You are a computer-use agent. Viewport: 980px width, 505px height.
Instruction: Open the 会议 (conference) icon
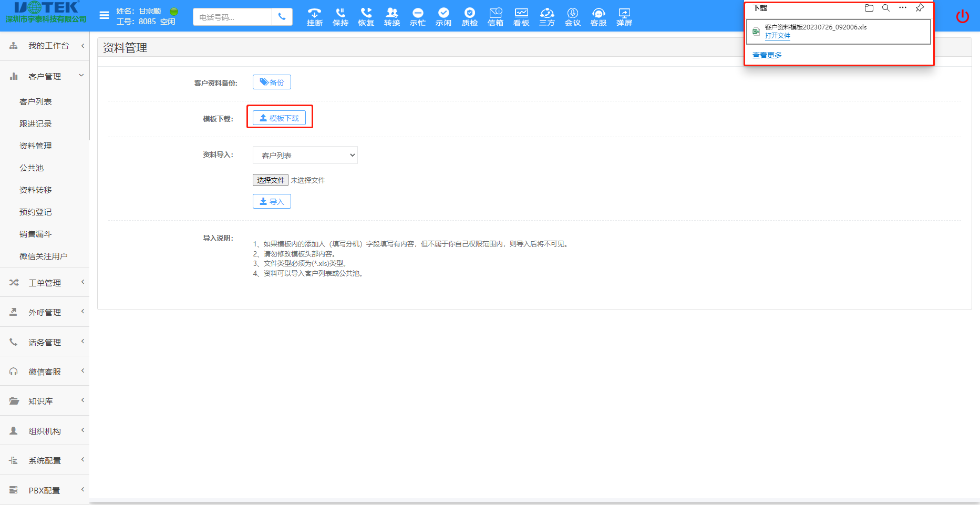[x=572, y=16]
